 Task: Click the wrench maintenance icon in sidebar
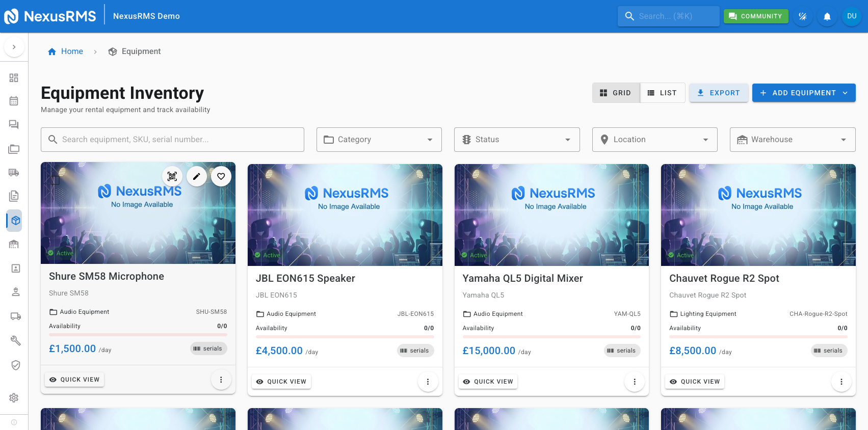[x=15, y=340]
